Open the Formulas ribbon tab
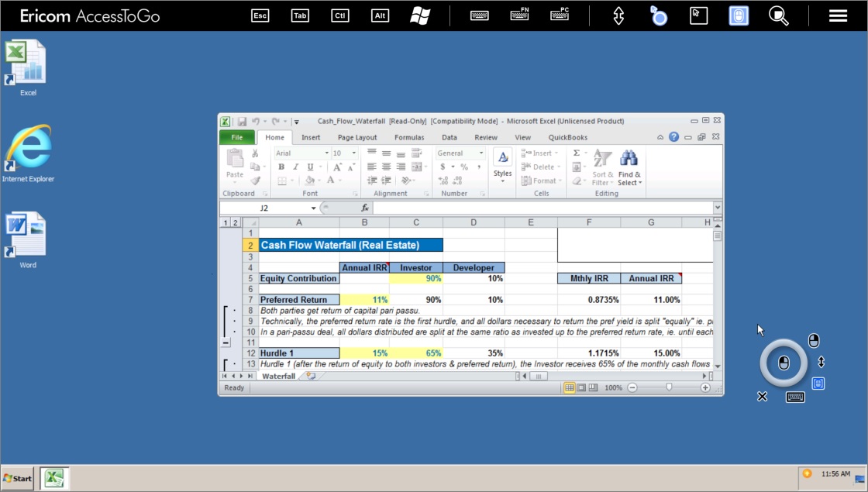Screen dimensions: 868x492 408,137
